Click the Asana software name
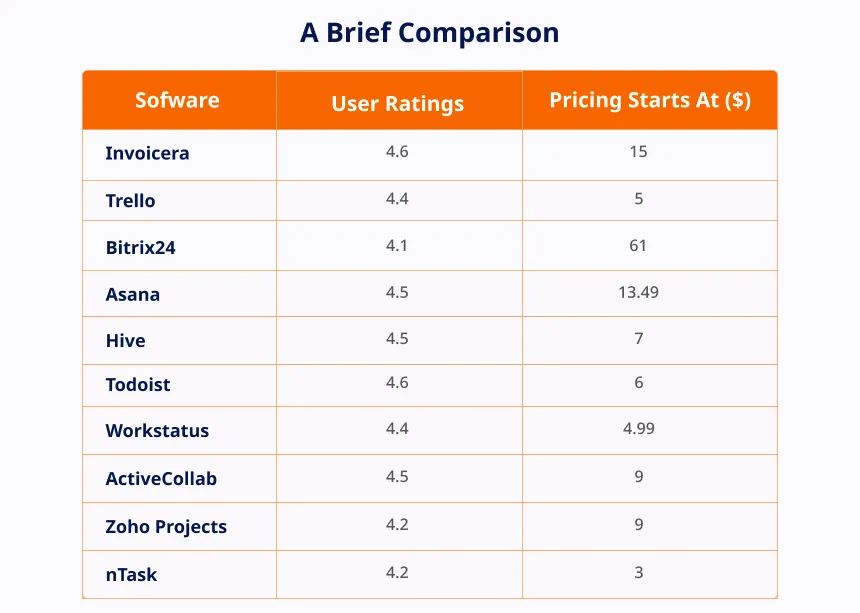 click(133, 294)
